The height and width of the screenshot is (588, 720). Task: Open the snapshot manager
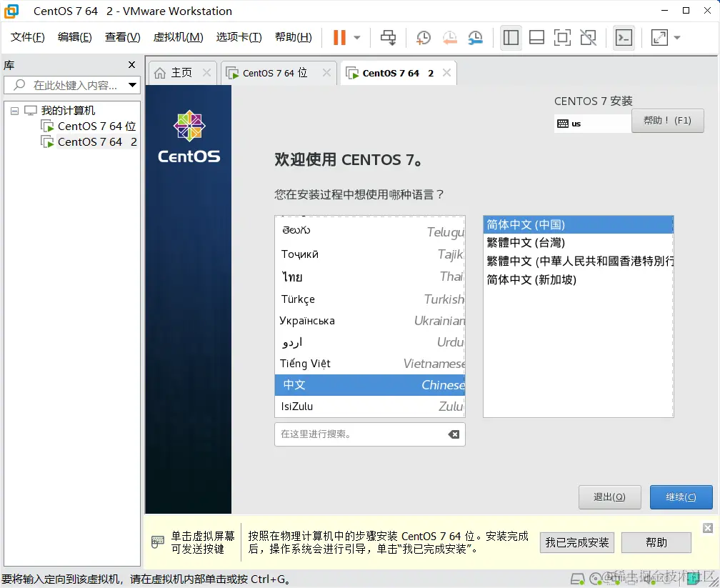pos(475,37)
